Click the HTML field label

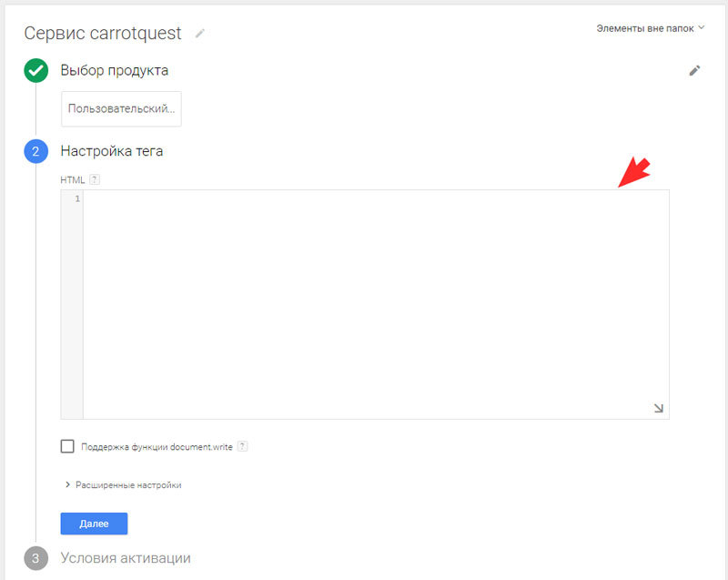[73, 179]
